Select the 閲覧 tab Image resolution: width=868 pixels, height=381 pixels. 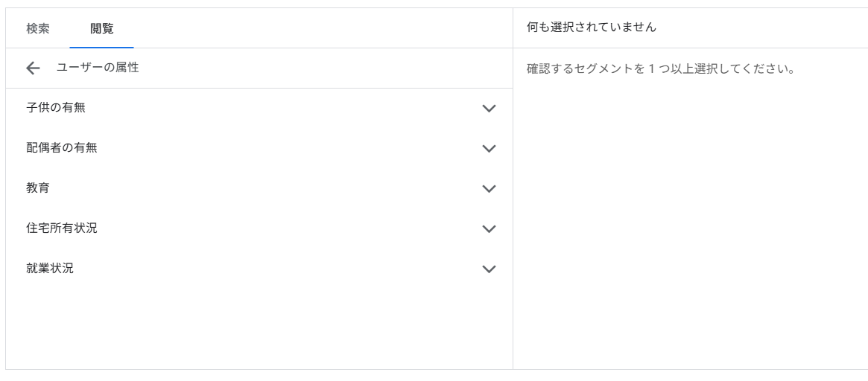[102, 28]
